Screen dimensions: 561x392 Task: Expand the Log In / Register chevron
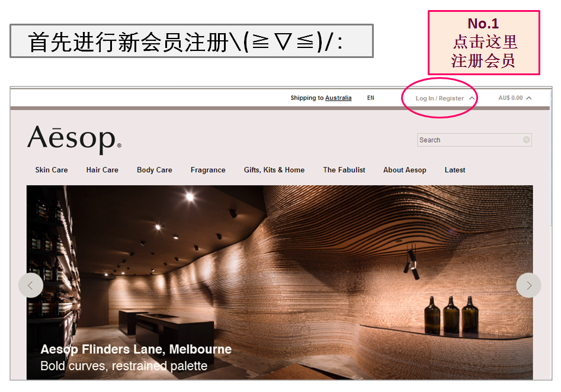[472, 98]
